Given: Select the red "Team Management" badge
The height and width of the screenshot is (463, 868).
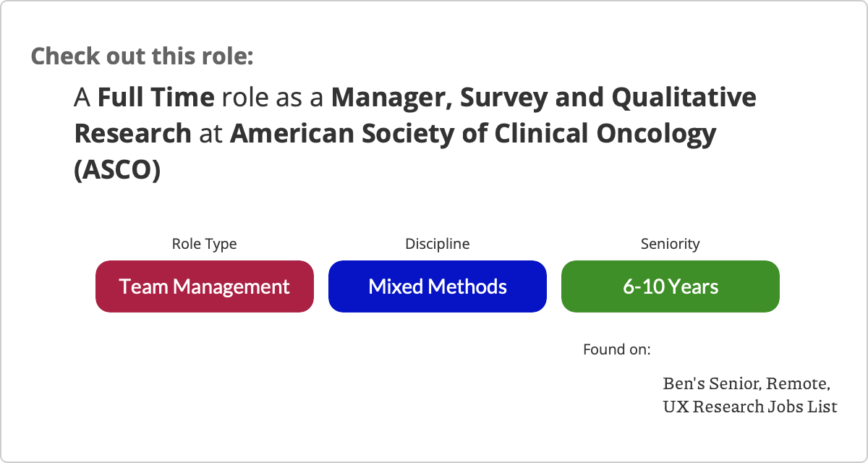Looking at the screenshot, I should (x=205, y=286).
